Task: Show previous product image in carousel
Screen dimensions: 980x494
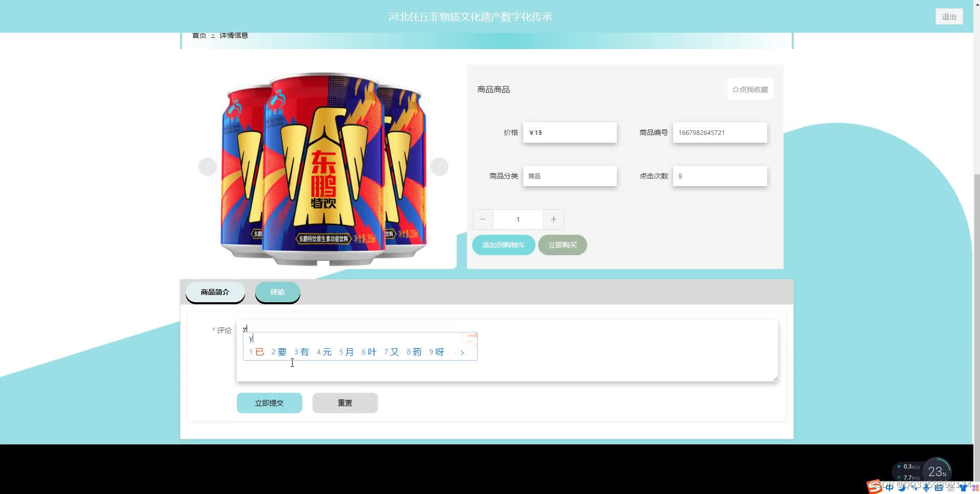Action: tap(207, 167)
